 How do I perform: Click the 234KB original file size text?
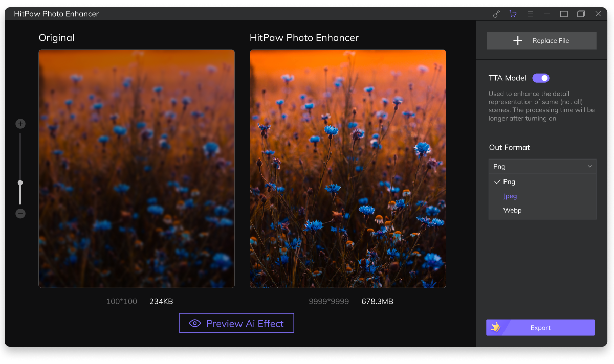pyautogui.click(x=161, y=302)
